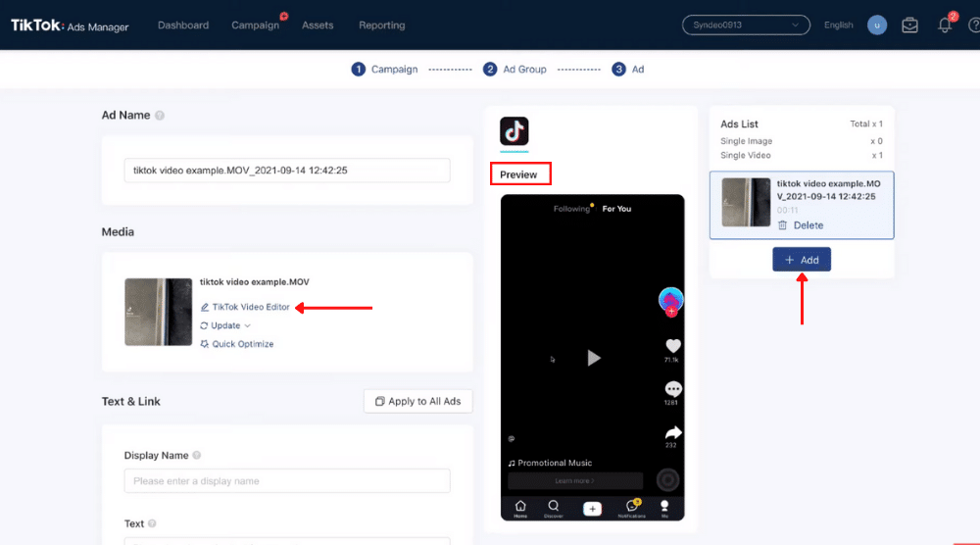Open the Reporting menu
This screenshot has width=980, height=545.
[382, 25]
